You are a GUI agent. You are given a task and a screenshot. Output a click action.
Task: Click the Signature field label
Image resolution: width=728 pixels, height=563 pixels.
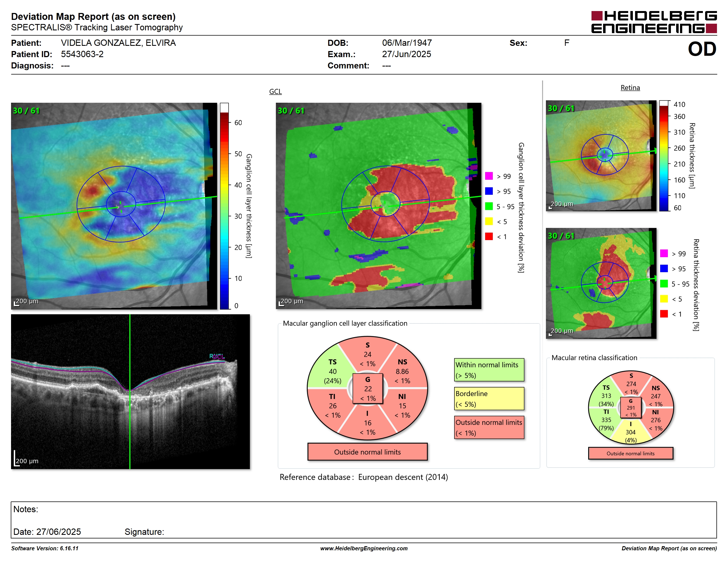click(144, 532)
